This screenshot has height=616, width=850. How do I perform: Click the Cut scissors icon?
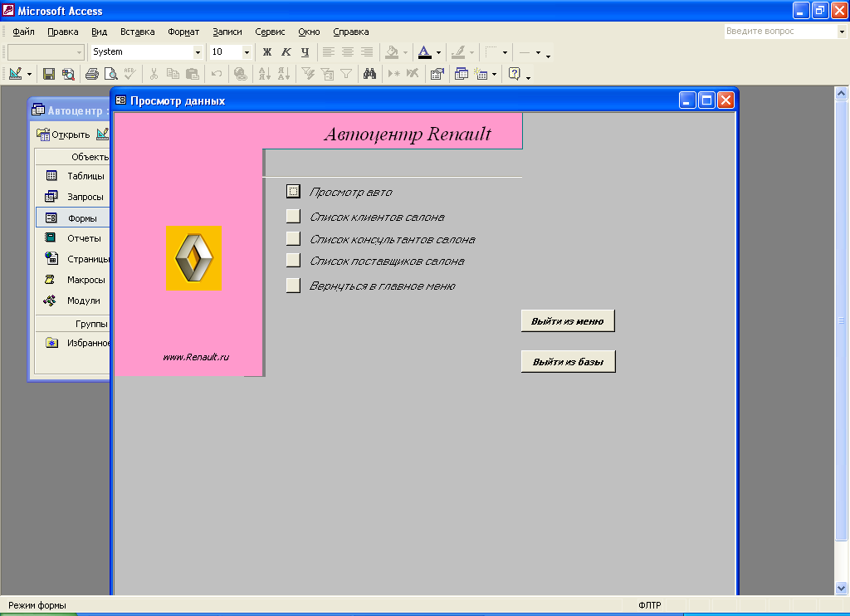[x=154, y=74]
